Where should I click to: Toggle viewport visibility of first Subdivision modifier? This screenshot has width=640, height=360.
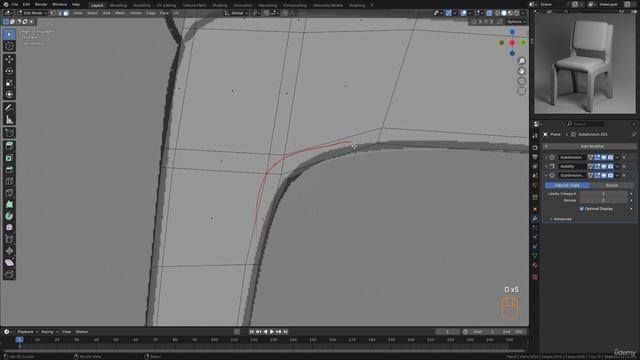tap(604, 157)
